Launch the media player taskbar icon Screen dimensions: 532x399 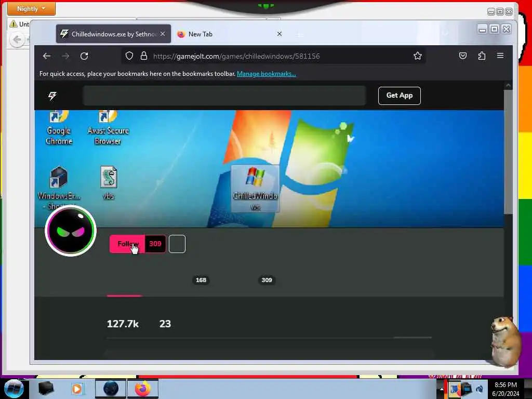[77, 389]
